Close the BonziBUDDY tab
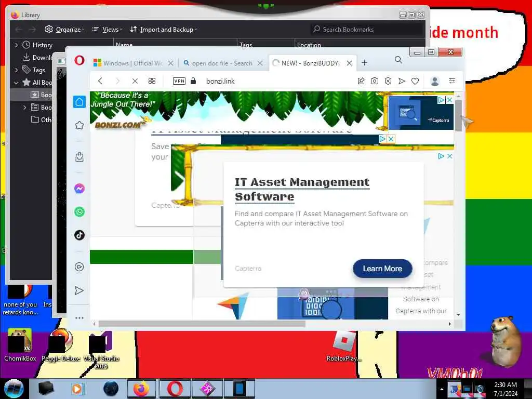 click(349, 63)
